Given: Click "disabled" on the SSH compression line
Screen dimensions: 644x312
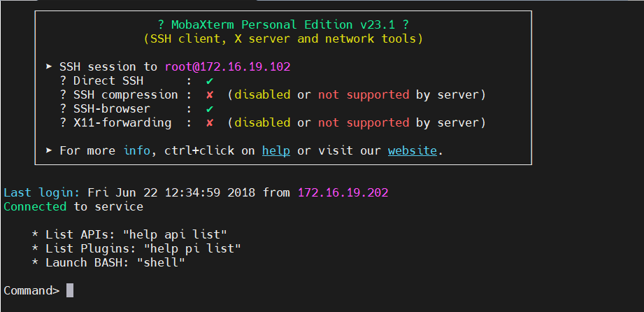Looking at the screenshot, I should point(262,94).
